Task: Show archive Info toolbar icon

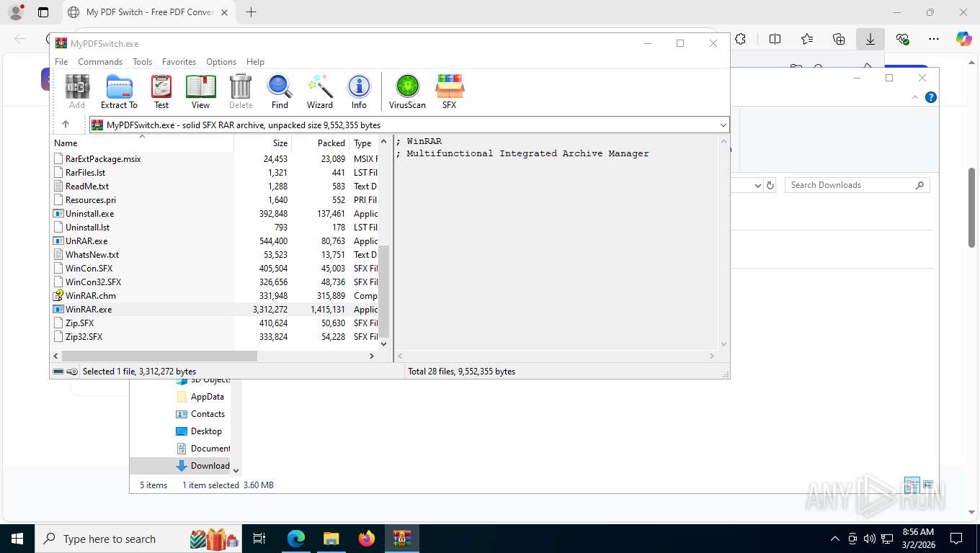Action: (x=359, y=91)
